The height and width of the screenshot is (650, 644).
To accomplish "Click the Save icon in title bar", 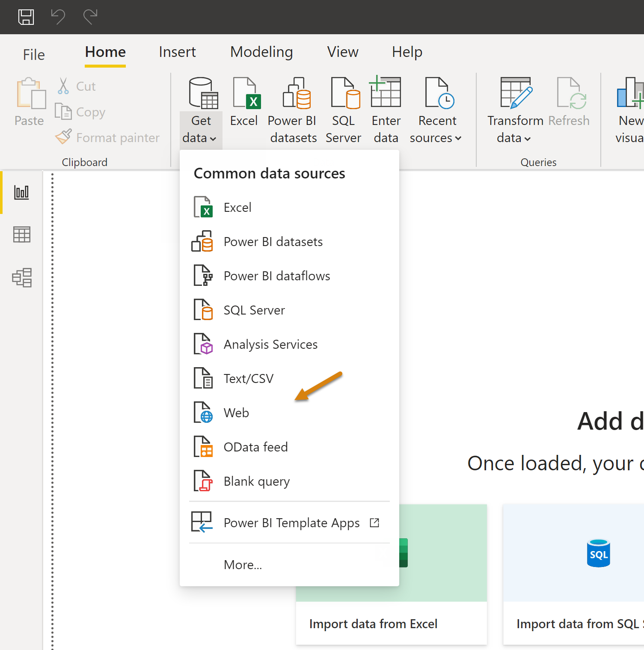I will click(26, 17).
